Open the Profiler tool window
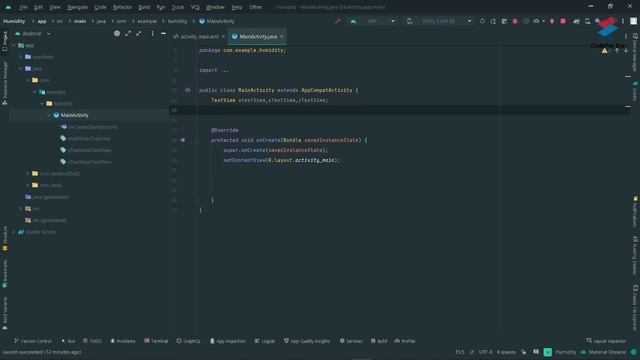Viewport: 640px width, 360px height. click(405, 341)
